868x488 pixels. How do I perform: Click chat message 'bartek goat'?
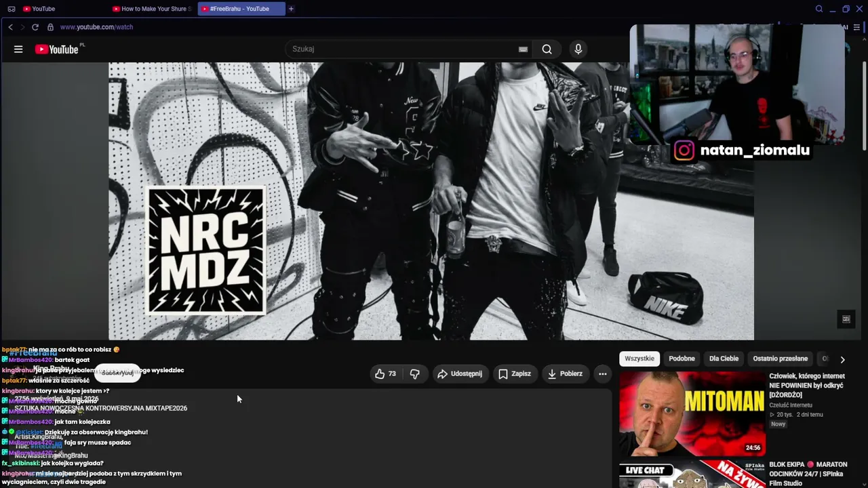[x=72, y=360]
